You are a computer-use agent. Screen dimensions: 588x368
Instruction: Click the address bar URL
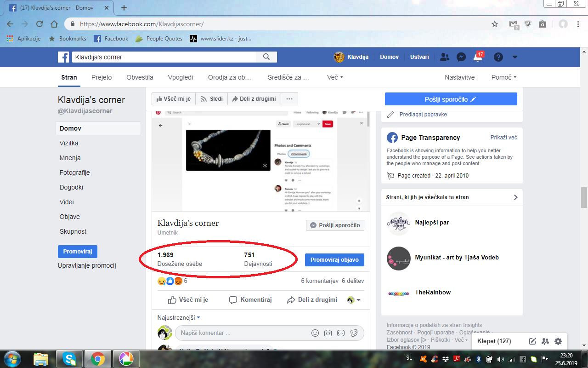pyautogui.click(x=141, y=24)
